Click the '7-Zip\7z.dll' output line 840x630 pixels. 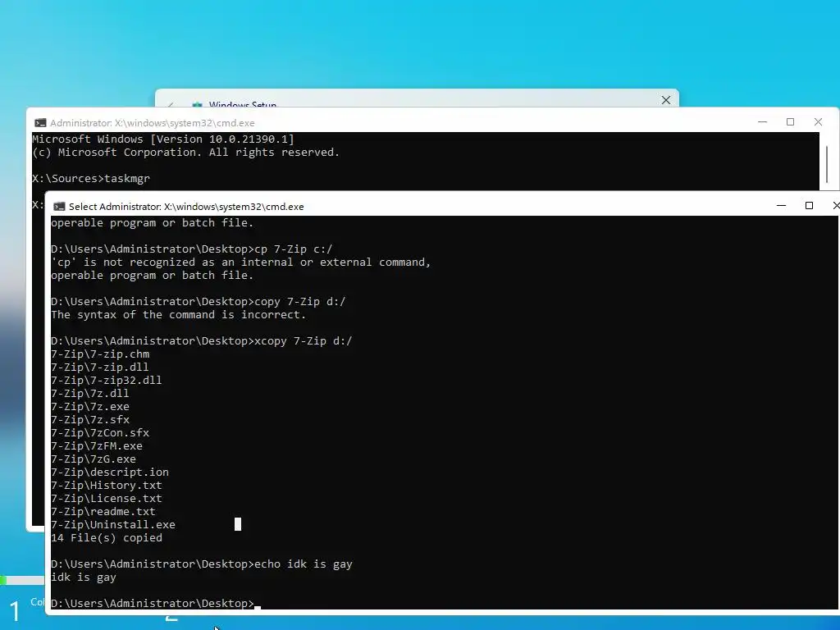point(90,393)
